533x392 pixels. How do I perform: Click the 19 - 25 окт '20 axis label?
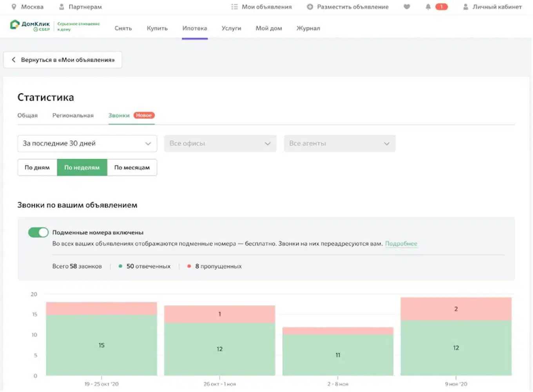pos(102,384)
